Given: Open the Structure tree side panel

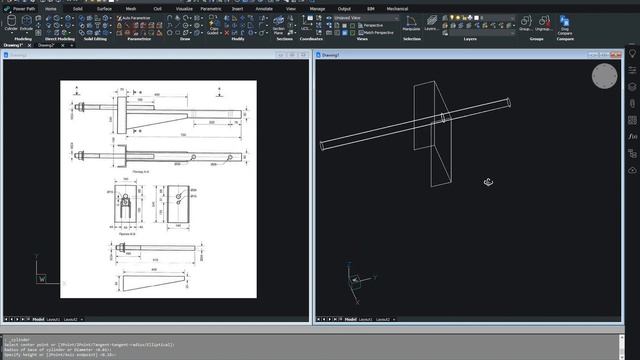Looking at the screenshot, I should pos(632,153).
